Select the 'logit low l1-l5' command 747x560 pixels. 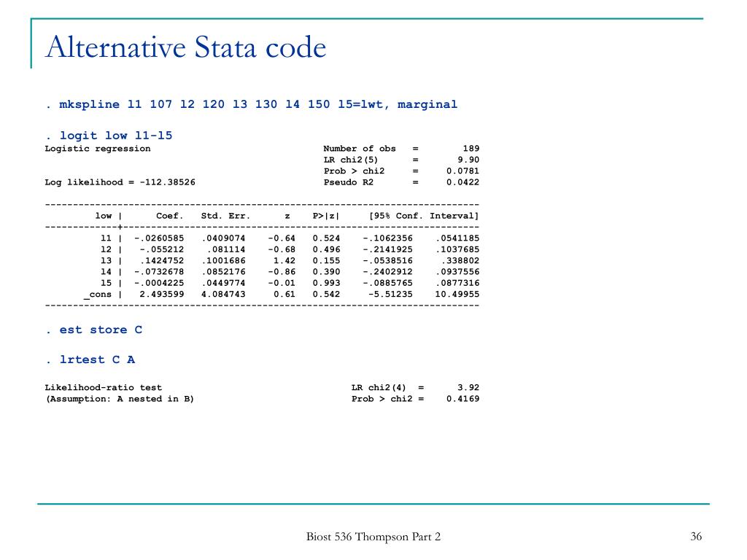[109, 136]
